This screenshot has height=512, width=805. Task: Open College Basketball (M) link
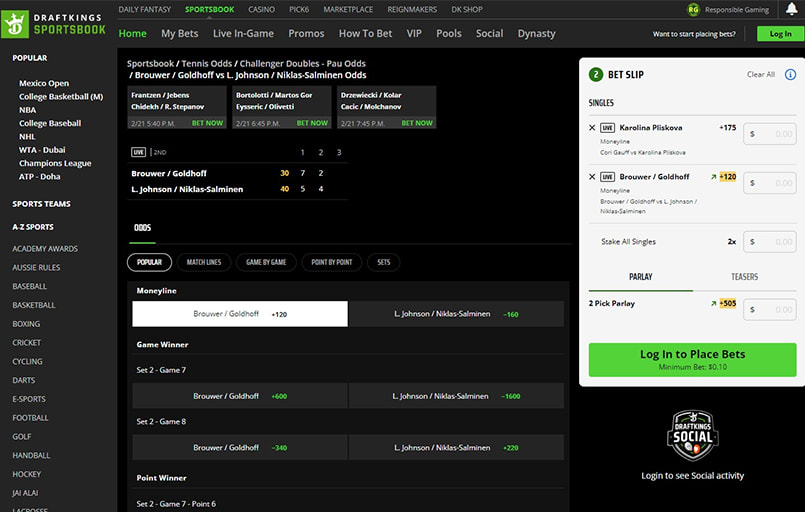61,97
